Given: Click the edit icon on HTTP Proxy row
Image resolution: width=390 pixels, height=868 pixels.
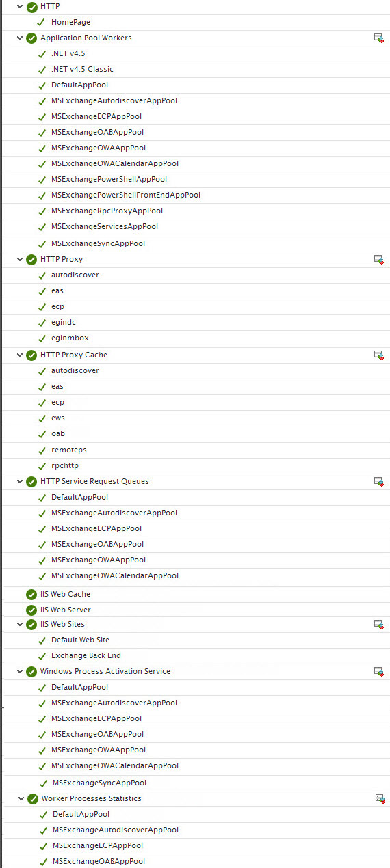Looking at the screenshot, I should pos(378,260).
